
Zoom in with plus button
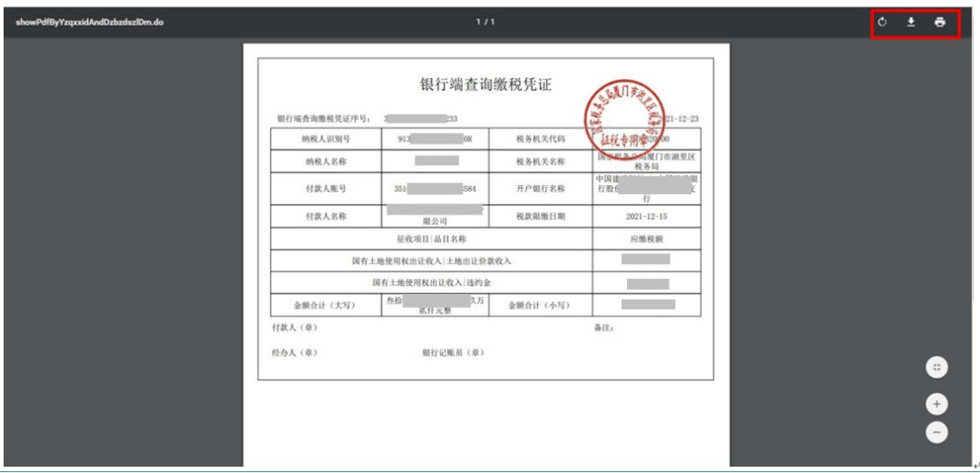coord(936,405)
